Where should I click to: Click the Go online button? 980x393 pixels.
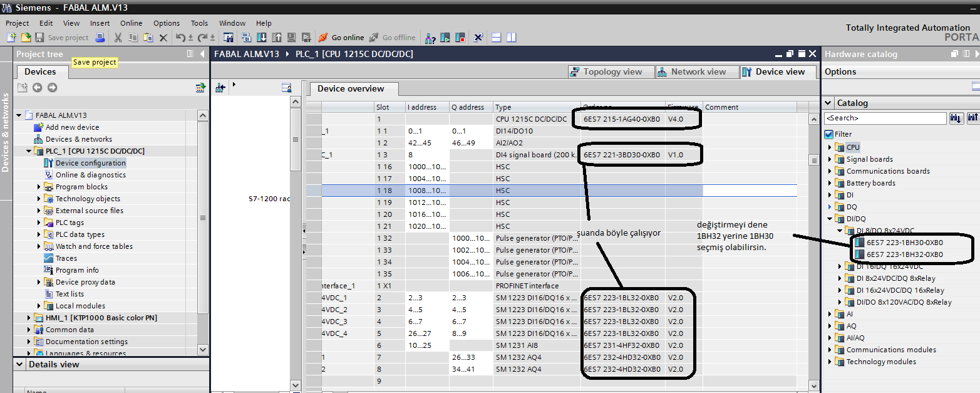[x=341, y=38]
